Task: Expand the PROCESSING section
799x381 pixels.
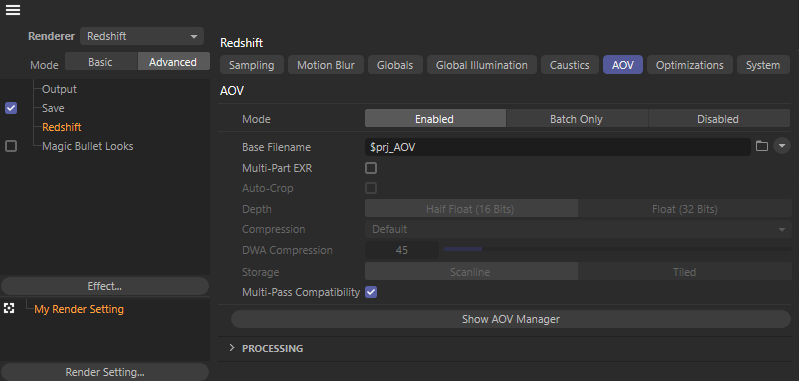Action: click(x=232, y=348)
